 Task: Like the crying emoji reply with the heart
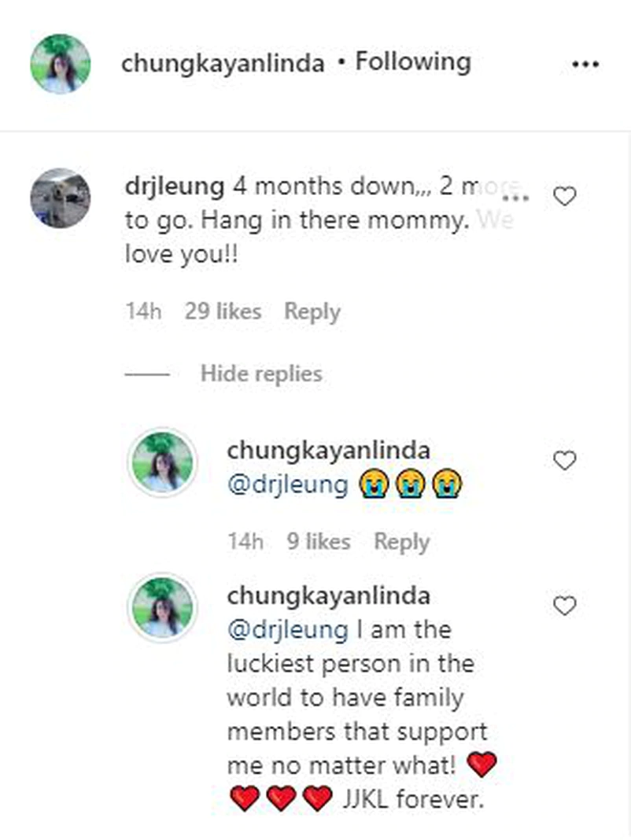coord(565,461)
